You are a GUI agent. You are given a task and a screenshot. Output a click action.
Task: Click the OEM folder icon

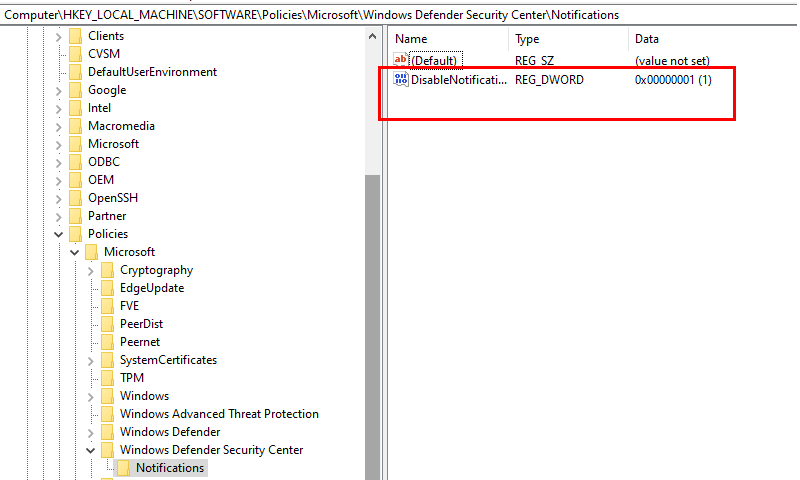tap(75, 180)
